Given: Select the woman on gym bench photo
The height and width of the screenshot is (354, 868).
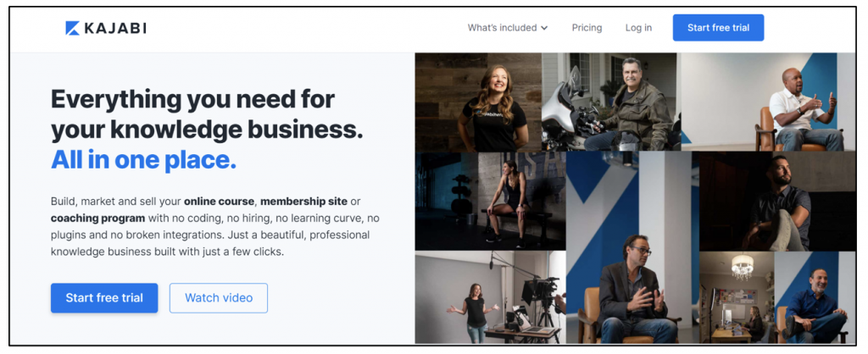Looking at the screenshot, I should tap(491, 202).
